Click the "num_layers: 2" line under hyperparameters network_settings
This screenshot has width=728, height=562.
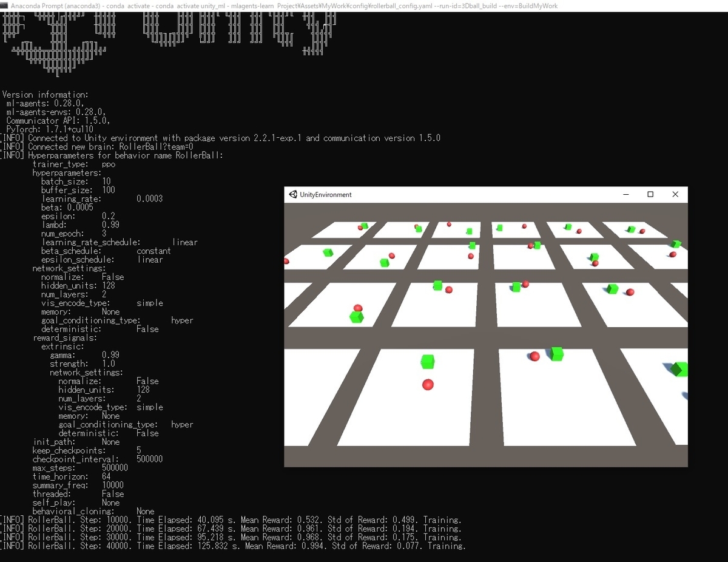(x=74, y=294)
